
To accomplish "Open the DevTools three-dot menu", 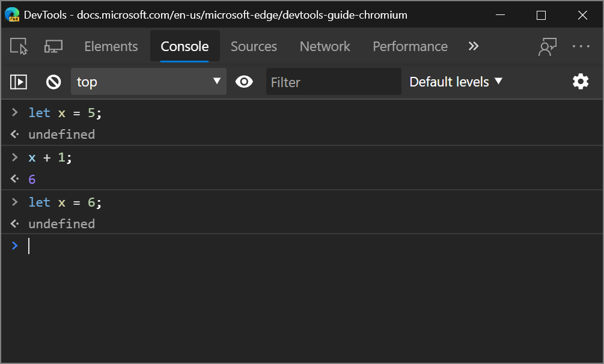I will pos(581,46).
